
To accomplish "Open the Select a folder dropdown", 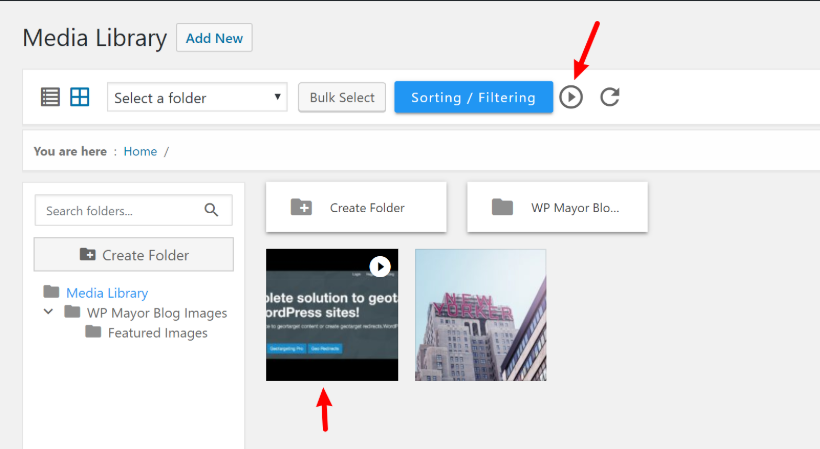I will pyautogui.click(x=197, y=97).
